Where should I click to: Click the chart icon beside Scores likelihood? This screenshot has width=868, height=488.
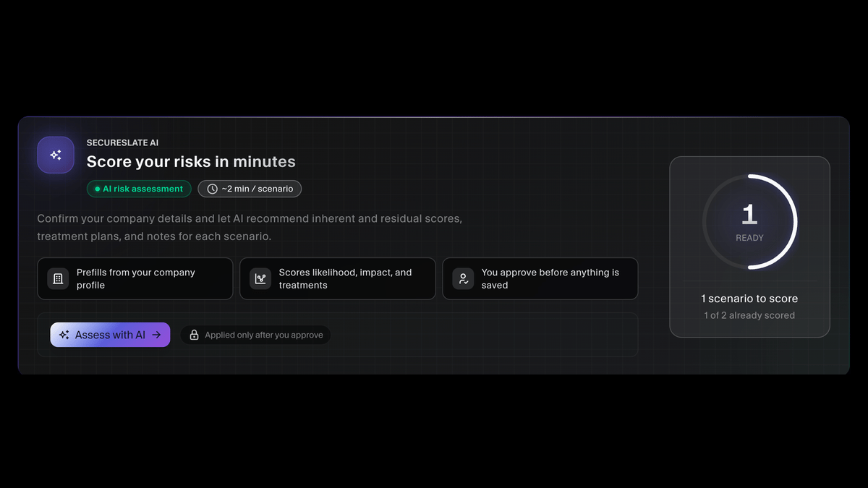[260, 279]
